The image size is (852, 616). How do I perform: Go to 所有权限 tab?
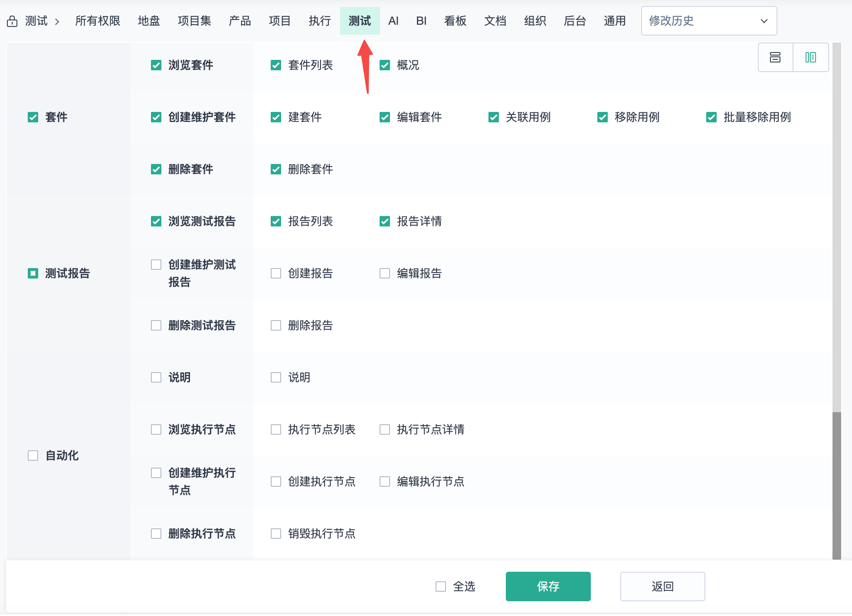(x=98, y=21)
